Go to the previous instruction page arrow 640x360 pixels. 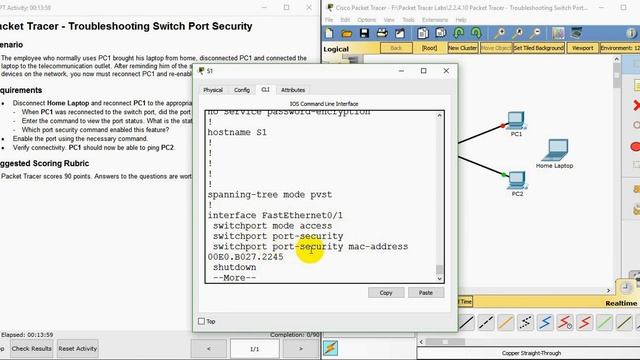click(209, 349)
